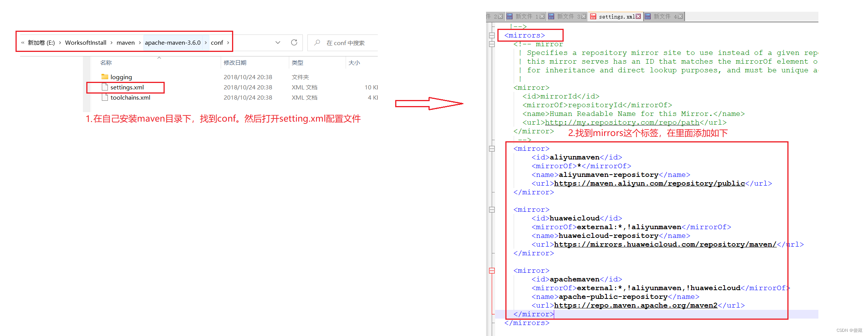
Task: Go to 新加卷 (E:) in breadcrumb
Action: click(x=41, y=42)
